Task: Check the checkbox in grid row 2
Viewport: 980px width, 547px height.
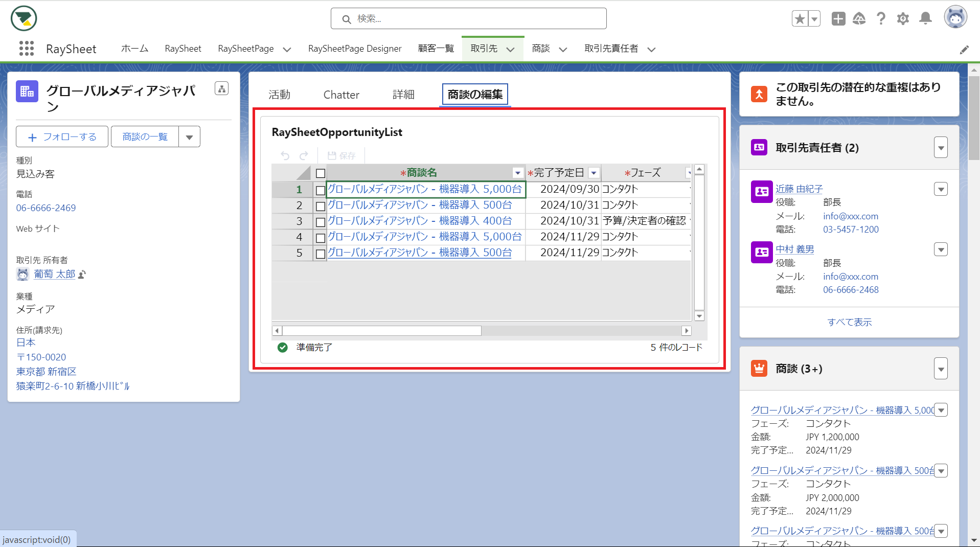Action: click(x=321, y=207)
